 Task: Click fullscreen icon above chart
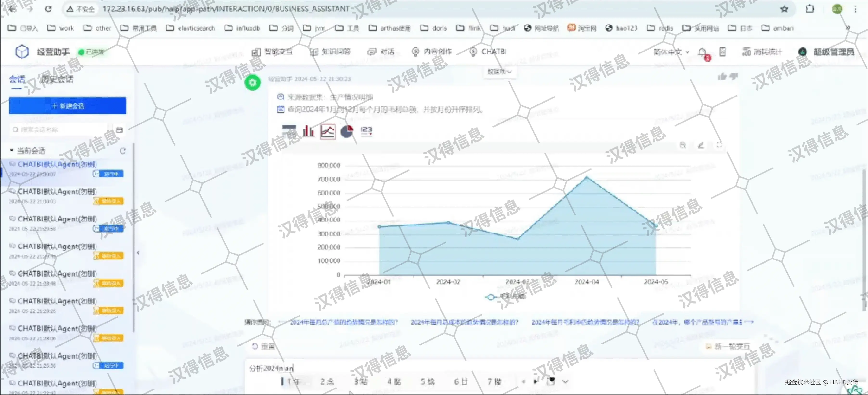coord(719,145)
